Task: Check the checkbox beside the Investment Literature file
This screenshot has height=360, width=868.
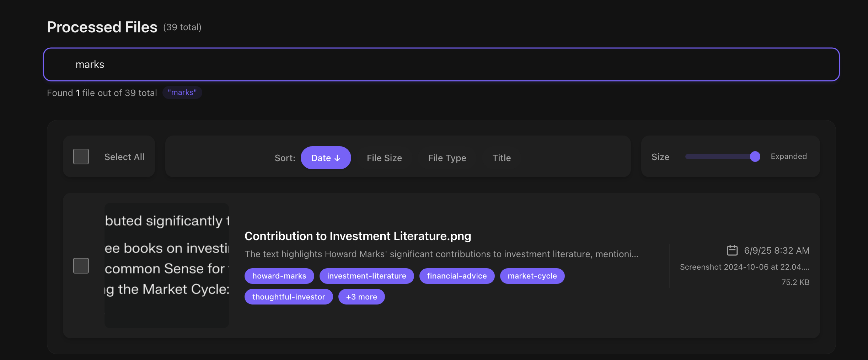Action: [81, 265]
